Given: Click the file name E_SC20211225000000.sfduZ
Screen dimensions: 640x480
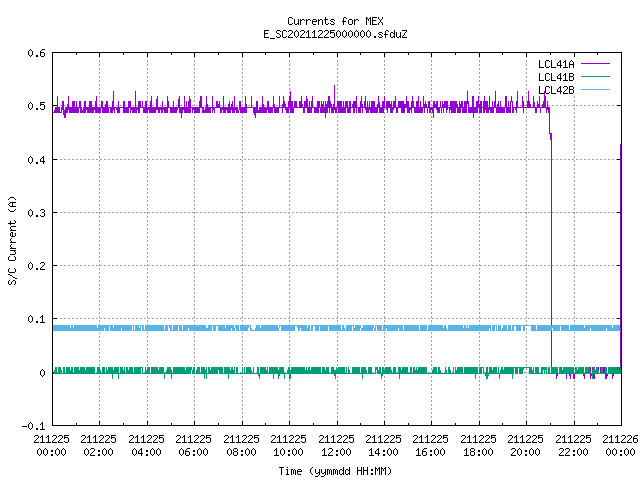Looking at the screenshot, I should pos(335,34).
